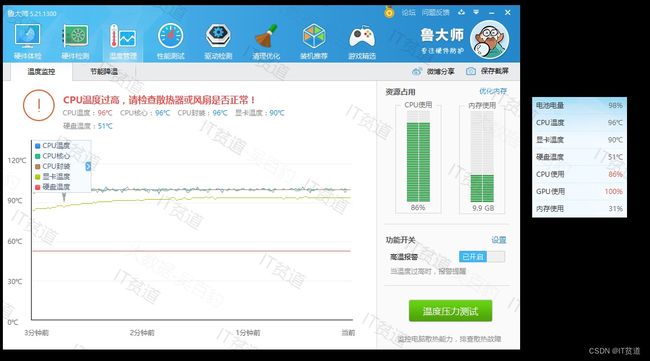Toggle CPU温度 series in chart legend

pos(53,145)
